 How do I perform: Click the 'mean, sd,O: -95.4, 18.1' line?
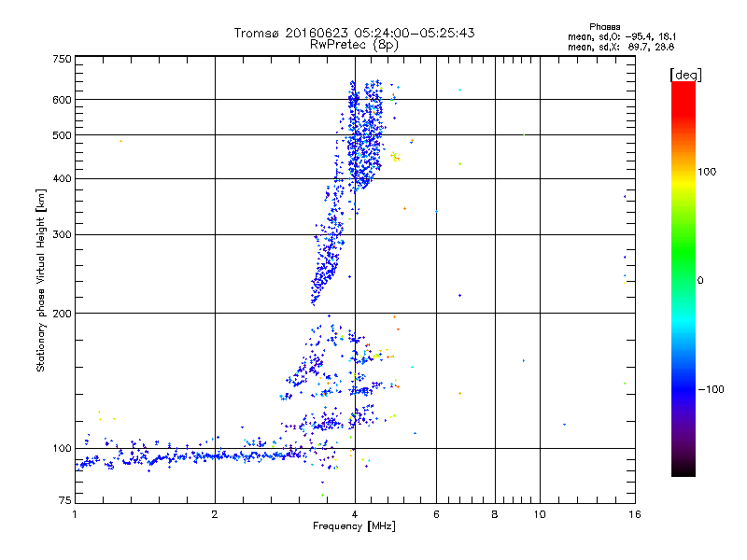point(622,36)
